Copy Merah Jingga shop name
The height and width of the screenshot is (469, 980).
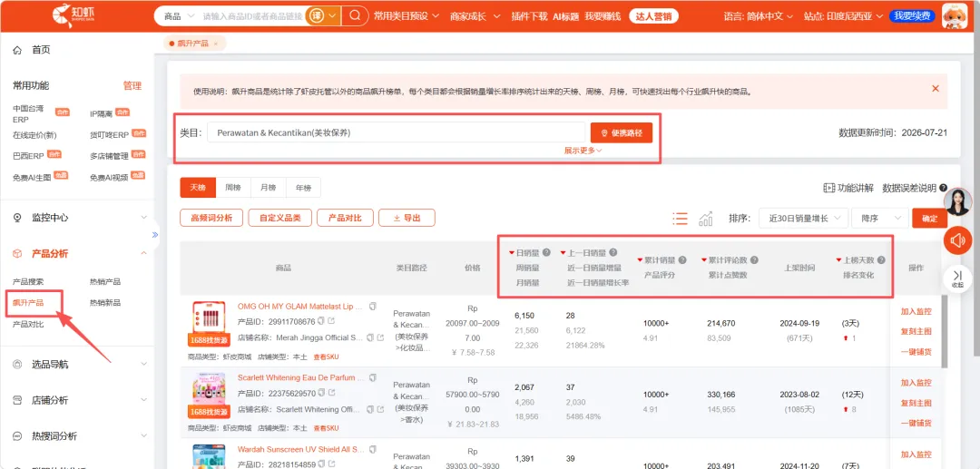tap(370, 337)
